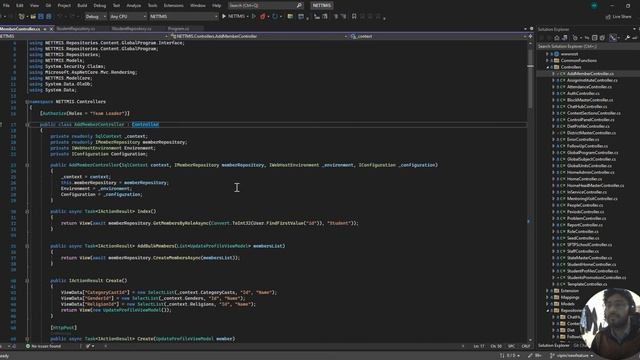Select PeopleController.cs file
The image size is (640, 360).
[585, 205]
